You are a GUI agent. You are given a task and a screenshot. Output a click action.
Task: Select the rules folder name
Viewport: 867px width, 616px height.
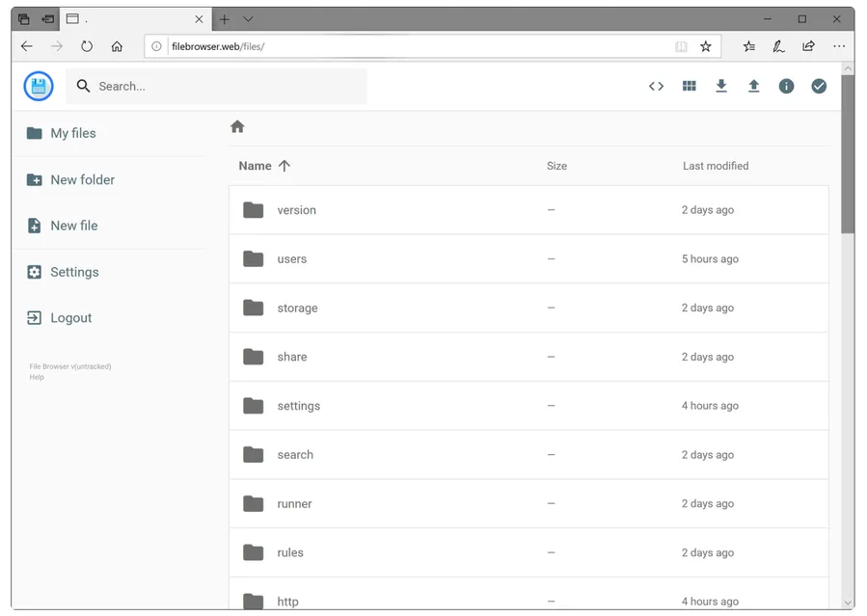pos(290,552)
